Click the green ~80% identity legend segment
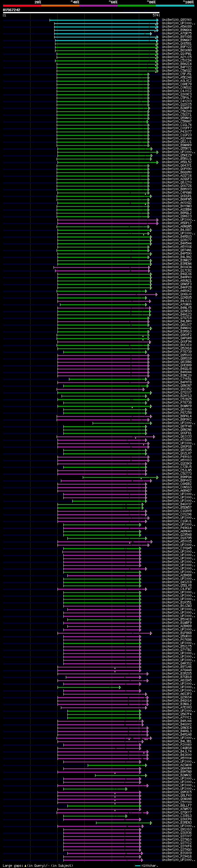This screenshot has height=868, width=197. point(137,6)
